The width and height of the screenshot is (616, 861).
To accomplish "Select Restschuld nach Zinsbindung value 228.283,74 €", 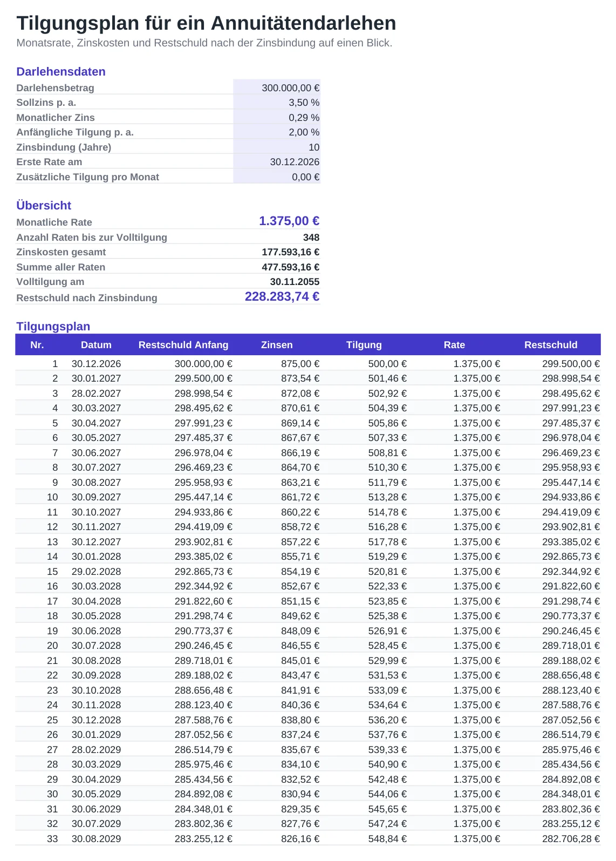I will pyautogui.click(x=282, y=296).
